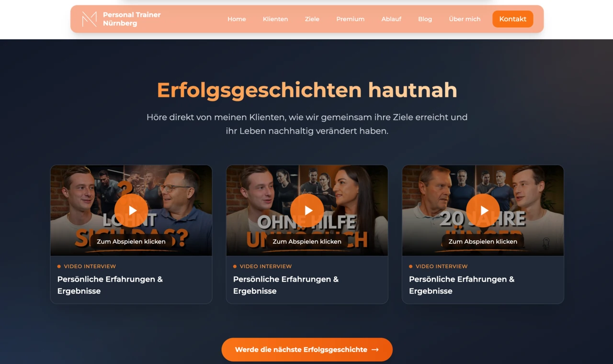
Task: Open third card's 'Persönliche Erfahrungen & Ergebnisse' title
Action: click(x=462, y=285)
